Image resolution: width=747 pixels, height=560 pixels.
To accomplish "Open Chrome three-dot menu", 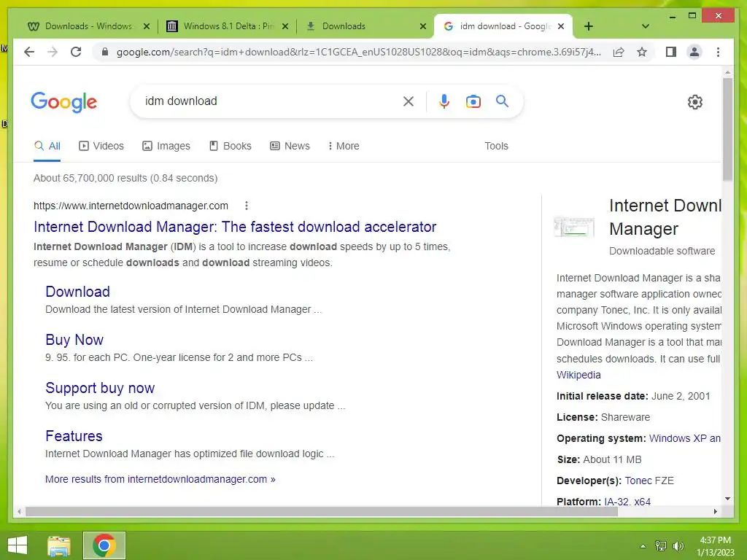I will coord(718,52).
